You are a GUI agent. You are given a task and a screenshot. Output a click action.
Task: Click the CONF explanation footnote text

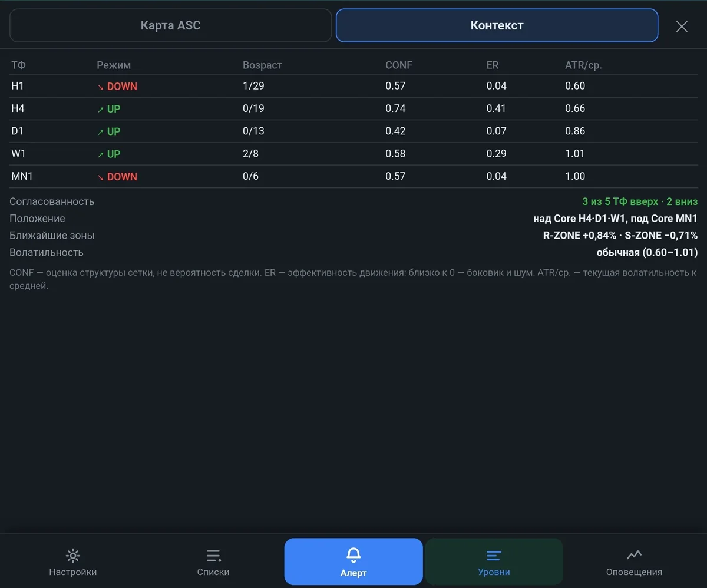[x=353, y=279]
